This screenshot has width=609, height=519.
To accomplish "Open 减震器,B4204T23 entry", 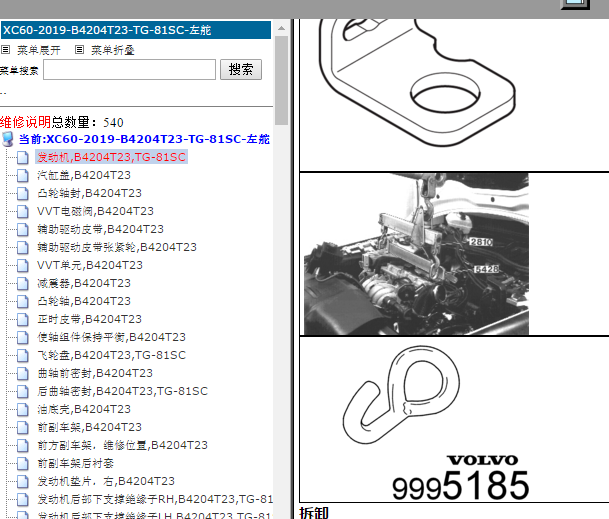I will pos(84,283).
